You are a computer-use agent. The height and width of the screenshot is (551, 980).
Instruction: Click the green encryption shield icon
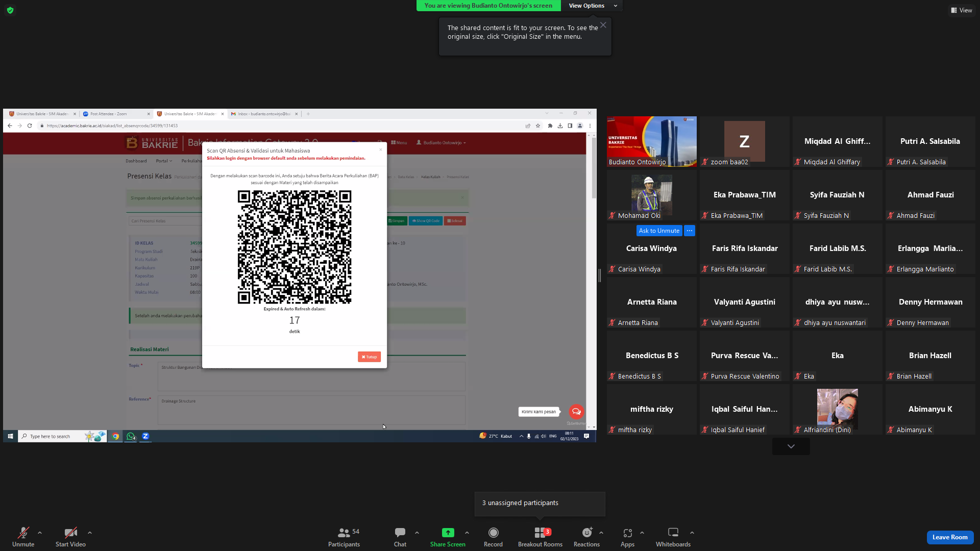10,10
